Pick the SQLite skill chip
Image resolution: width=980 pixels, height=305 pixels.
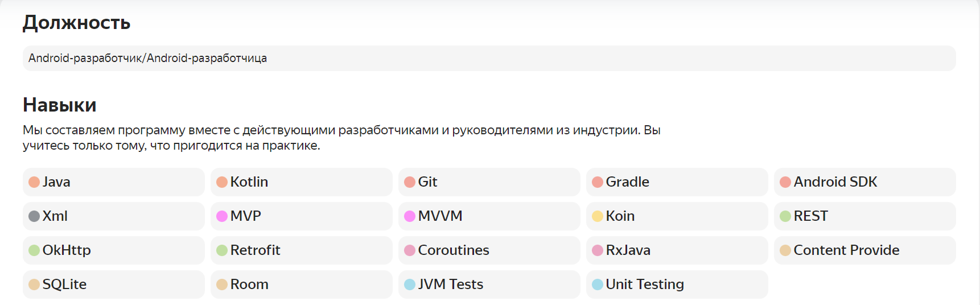click(113, 285)
